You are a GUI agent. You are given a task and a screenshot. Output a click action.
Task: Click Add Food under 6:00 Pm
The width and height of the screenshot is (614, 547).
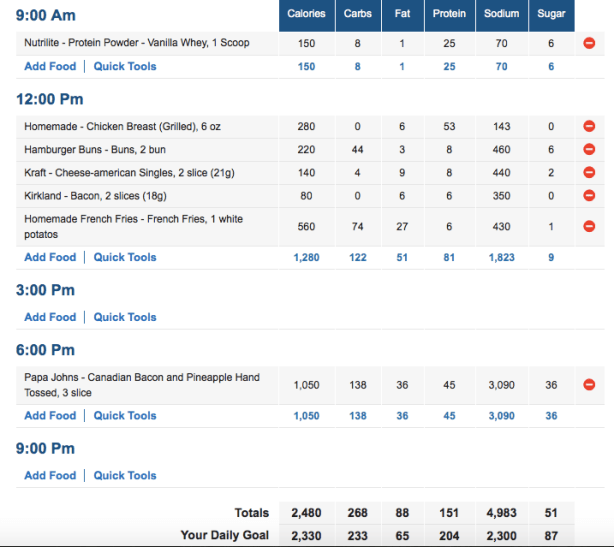click(x=50, y=415)
